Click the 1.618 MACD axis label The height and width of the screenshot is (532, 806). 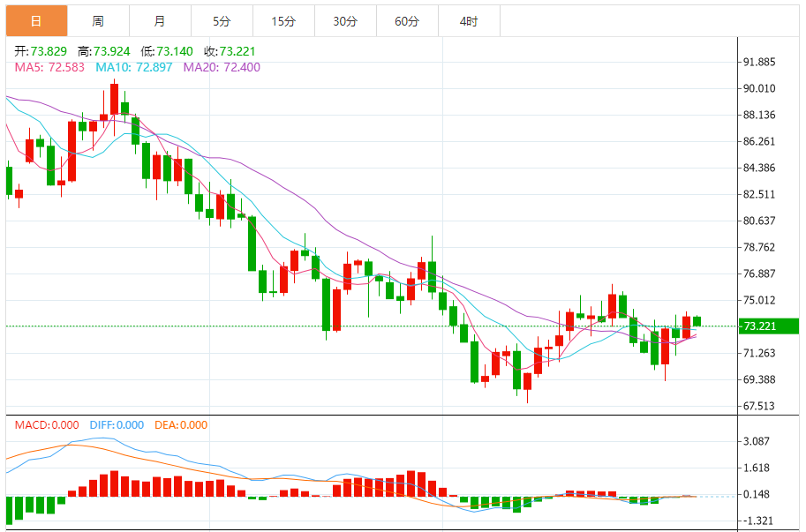(x=757, y=468)
